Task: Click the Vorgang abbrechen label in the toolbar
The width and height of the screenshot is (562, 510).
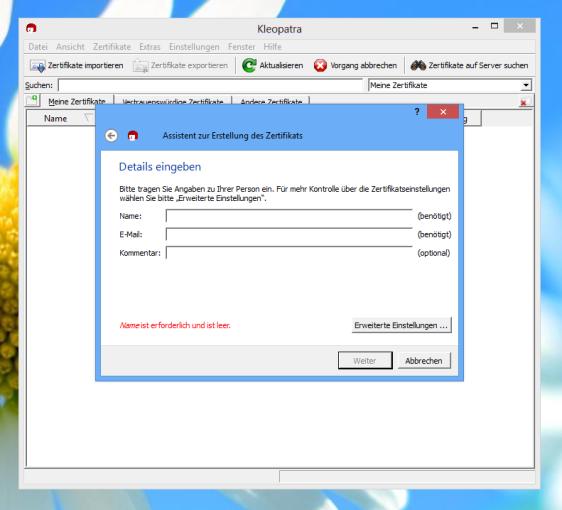Action: pyautogui.click(x=363, y=66)
